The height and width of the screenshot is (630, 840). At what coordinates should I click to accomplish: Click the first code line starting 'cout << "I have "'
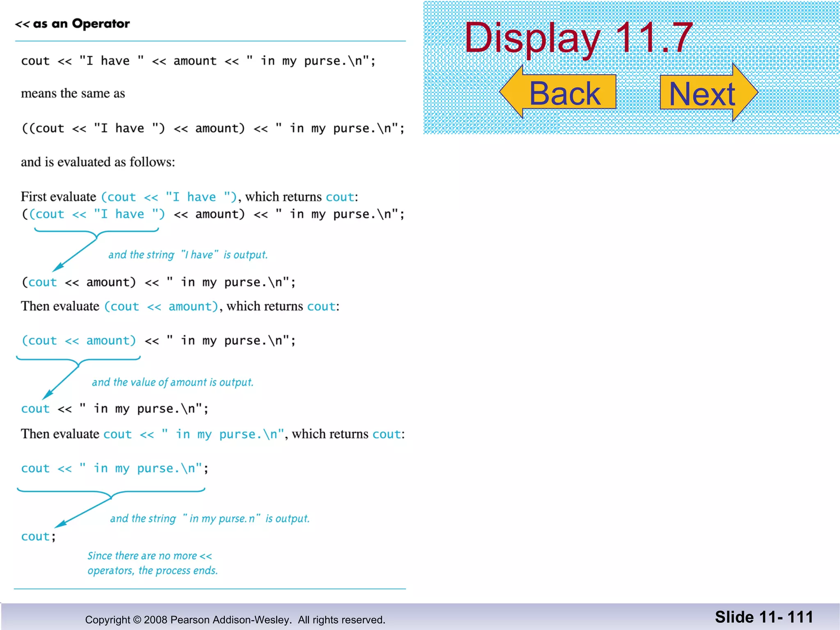click(198, 61)
